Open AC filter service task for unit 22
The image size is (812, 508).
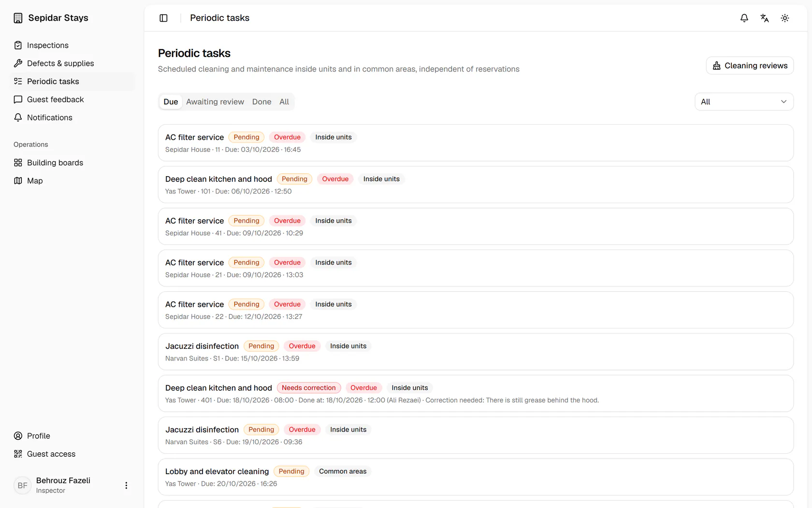point(476,310)
